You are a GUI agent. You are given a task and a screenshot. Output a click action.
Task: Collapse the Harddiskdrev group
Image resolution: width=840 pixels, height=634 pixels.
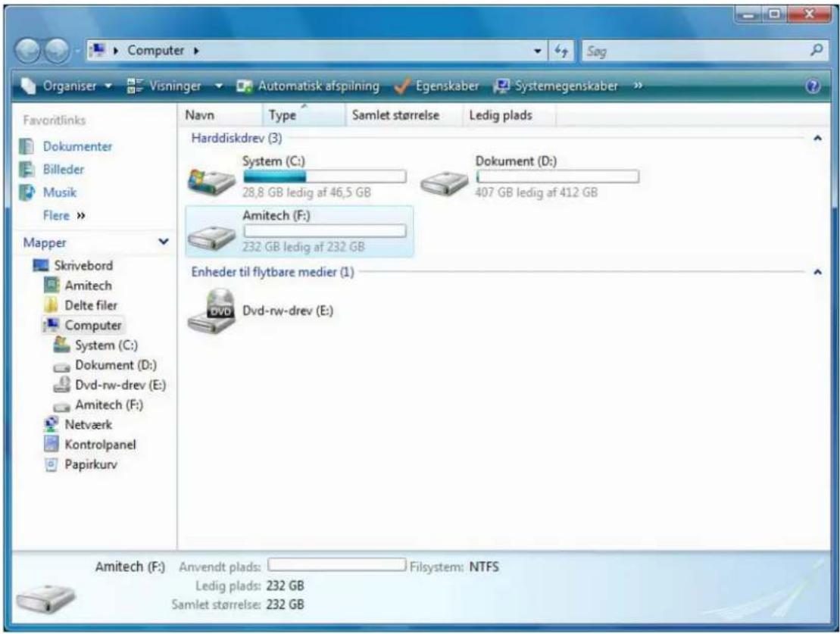(817, 139)
